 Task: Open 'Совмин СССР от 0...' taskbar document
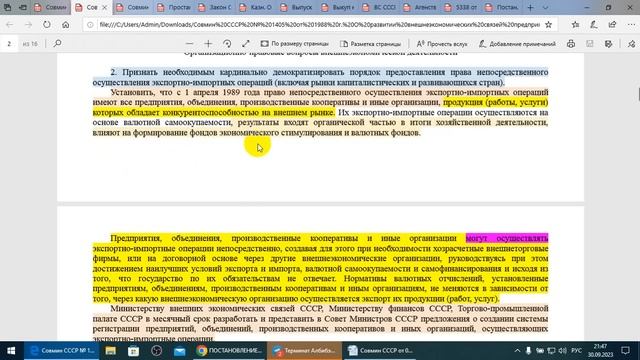pos(380,351)
